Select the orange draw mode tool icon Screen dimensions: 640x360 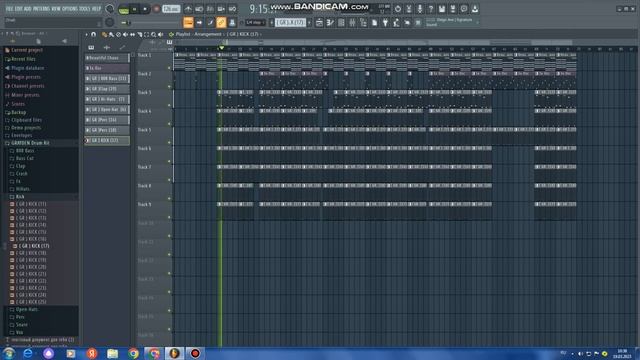pyautogui.click(x=188, y=22)
